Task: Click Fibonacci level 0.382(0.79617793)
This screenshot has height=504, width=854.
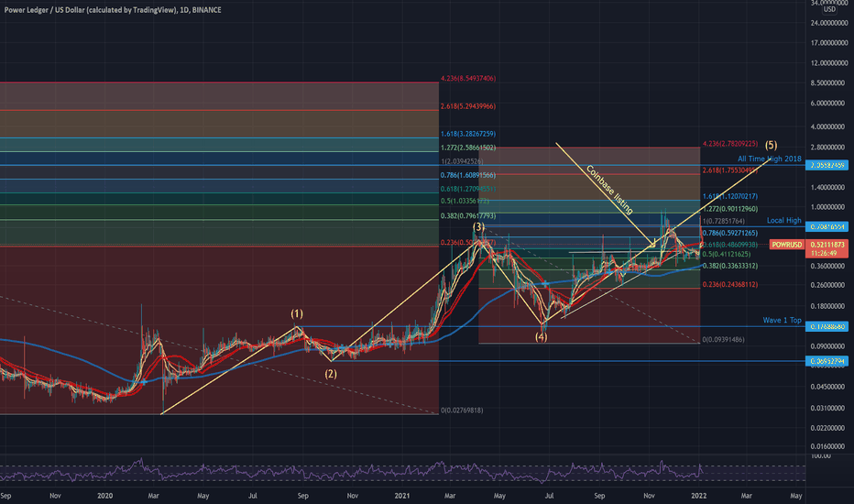Action: (468, 215)
